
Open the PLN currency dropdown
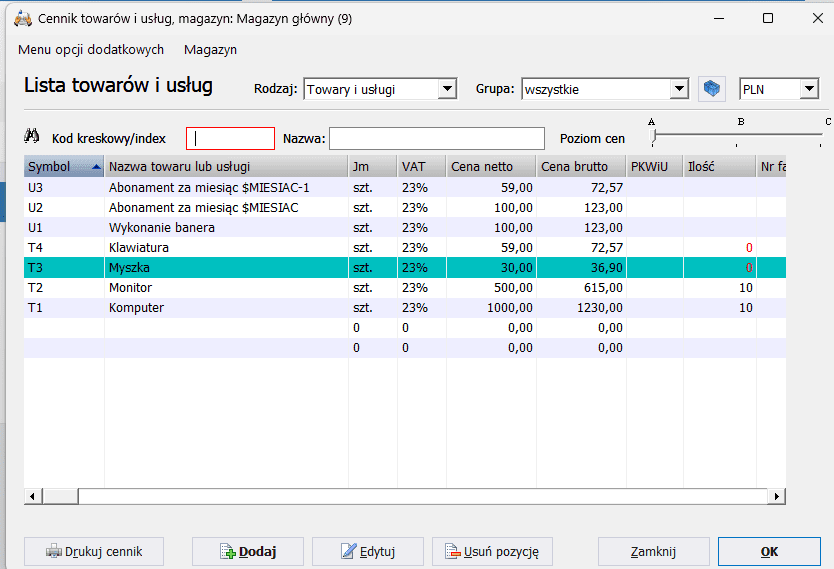[x=809, y=90]
